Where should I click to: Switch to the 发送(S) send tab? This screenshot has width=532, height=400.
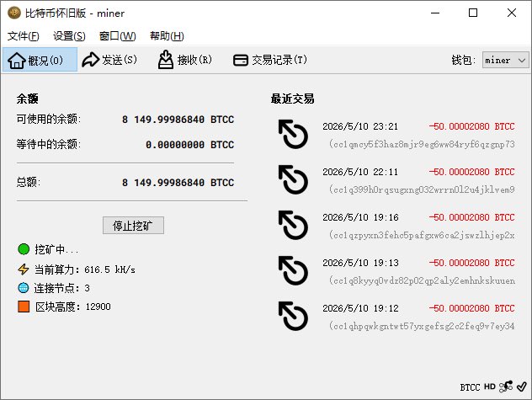(110, 60)
